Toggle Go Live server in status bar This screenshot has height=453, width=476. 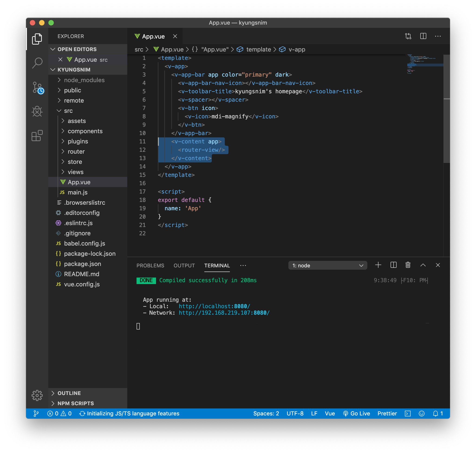click(357, 413)
